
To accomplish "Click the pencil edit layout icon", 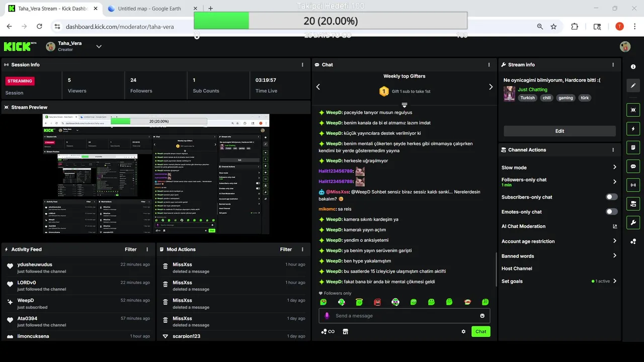I will click(x=633, y=85).
